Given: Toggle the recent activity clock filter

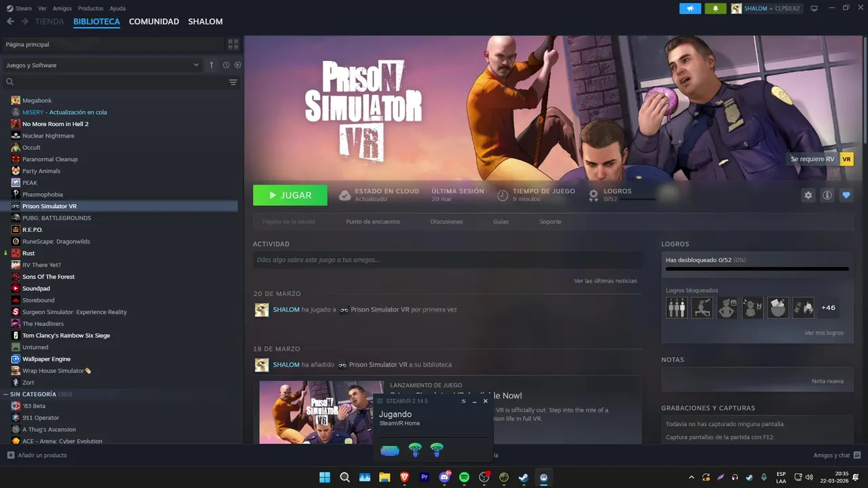Looking at the screenshot, I should [226, 65].
